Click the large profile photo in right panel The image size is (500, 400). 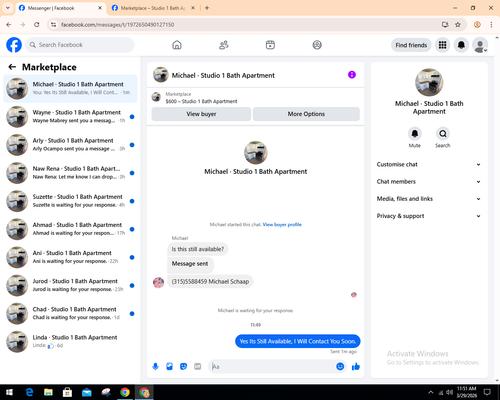click(x=429, y=82)
